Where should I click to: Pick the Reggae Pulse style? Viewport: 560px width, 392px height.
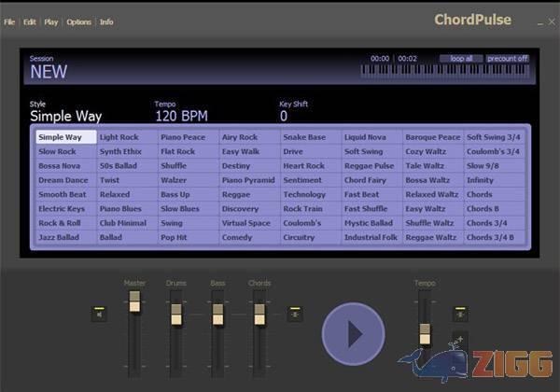(x=370, y=166)
